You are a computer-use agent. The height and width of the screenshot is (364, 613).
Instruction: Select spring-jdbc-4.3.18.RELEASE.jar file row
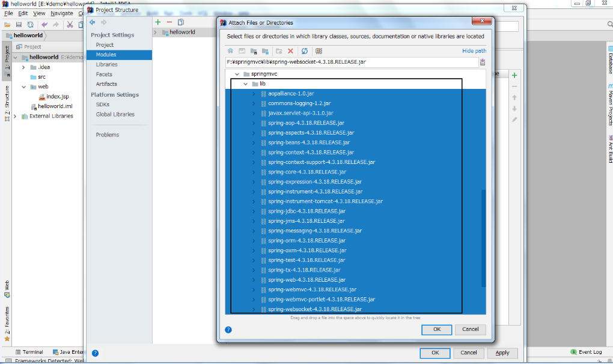[x=355, y=211]
